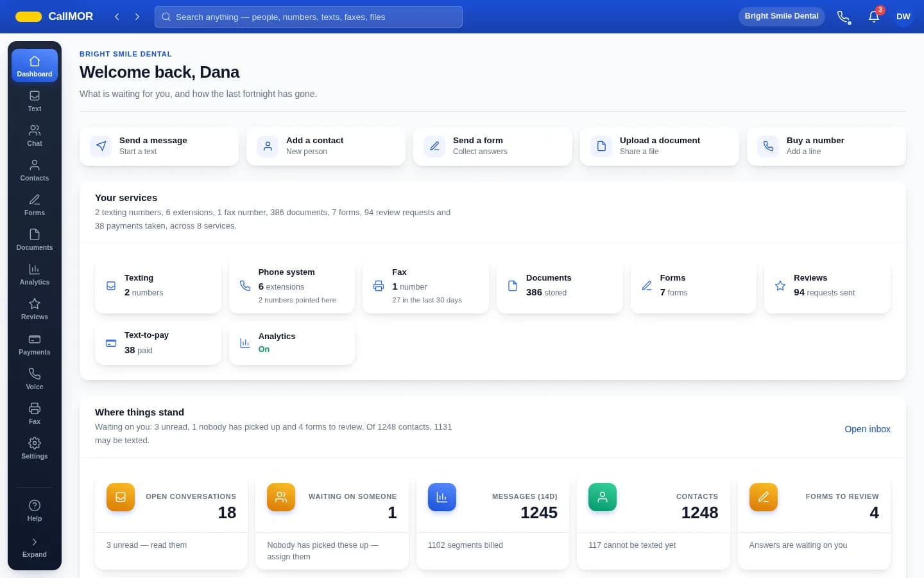Screen dimensions: 924x578
Task: Open the Bright Smile Dental workspace switcher
Action: pos(782,16)
